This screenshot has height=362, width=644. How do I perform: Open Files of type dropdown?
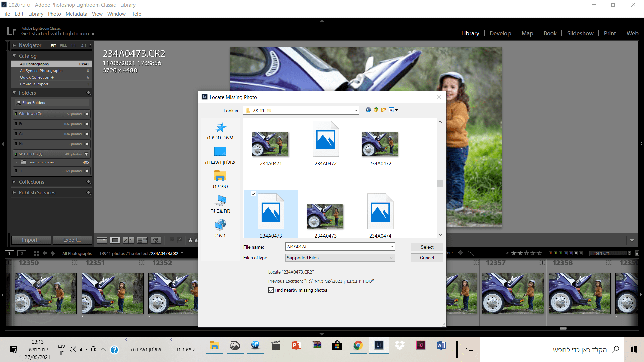[x=340, y=258]
